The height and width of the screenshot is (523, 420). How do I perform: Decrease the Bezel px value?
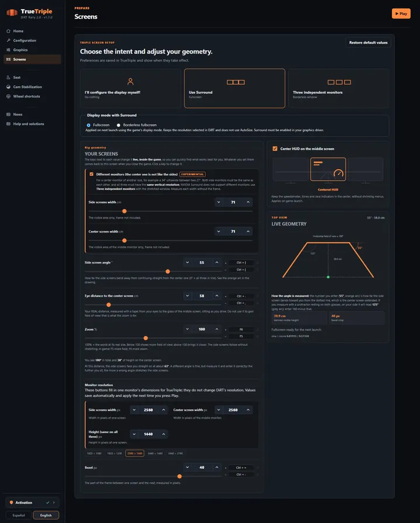(187, 468)
